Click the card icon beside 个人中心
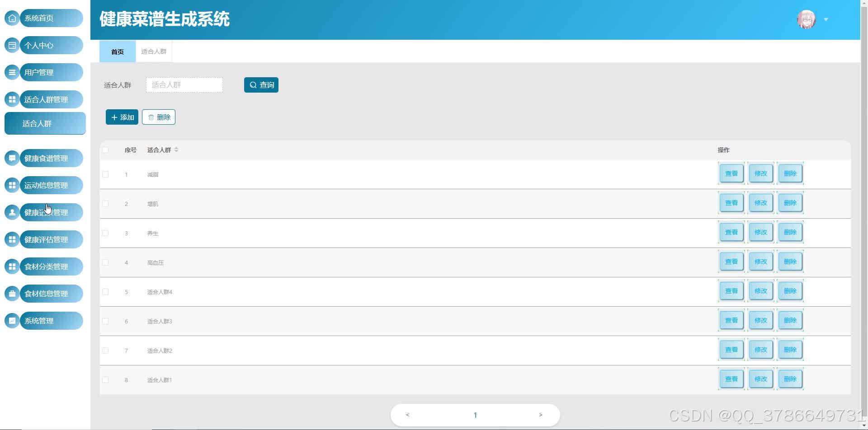 tap(12, 45)
